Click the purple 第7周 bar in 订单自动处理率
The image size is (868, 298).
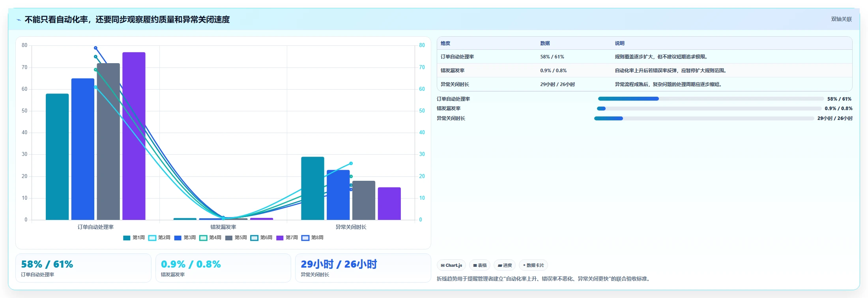click(134, 136)
